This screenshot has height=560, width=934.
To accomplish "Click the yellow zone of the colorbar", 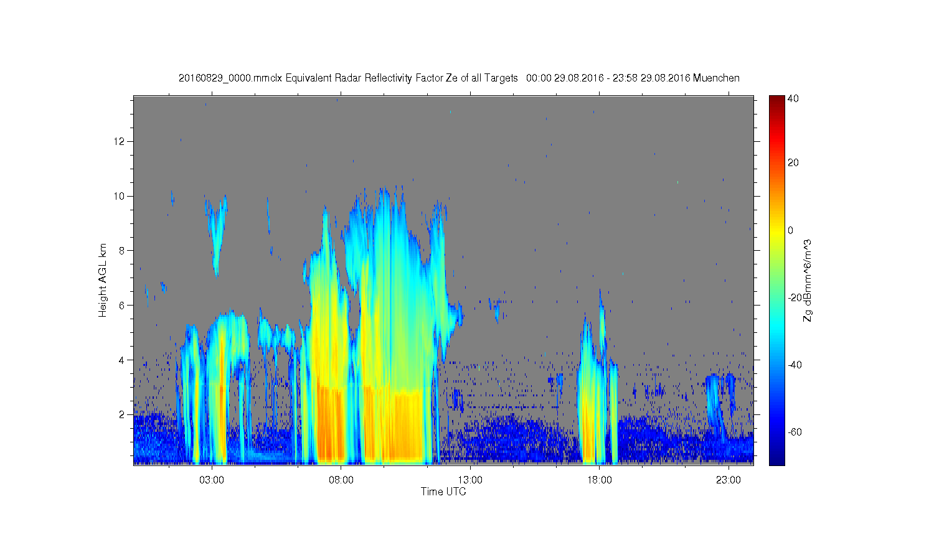I will (776, 230).
